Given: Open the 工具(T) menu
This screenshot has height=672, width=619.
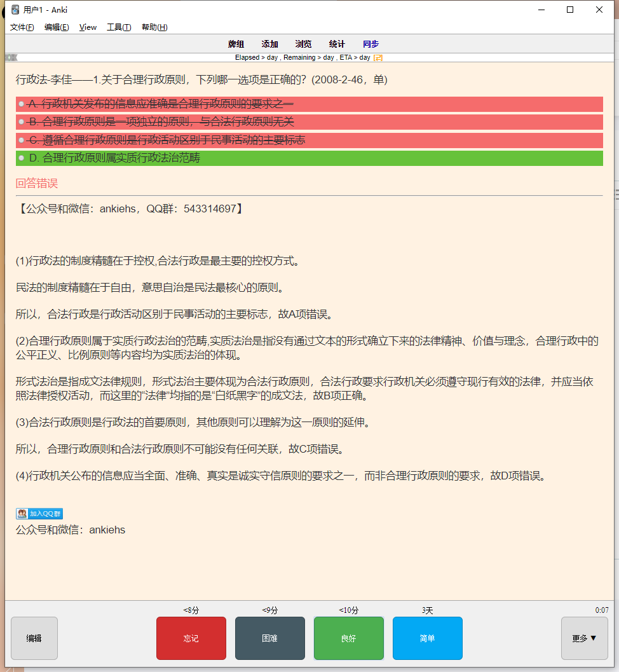Looking at the screenshot, I should (x=119, y=27).
